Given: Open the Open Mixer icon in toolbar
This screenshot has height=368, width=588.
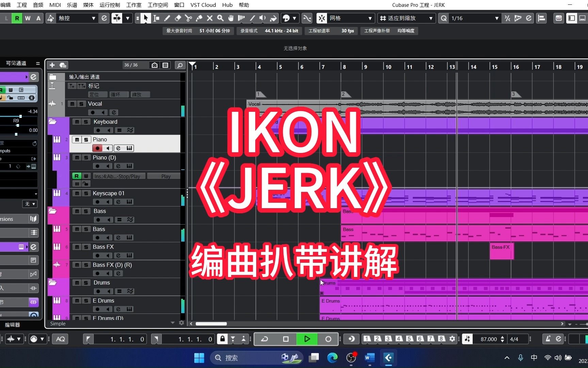Looking at the screenshot, I should pos(559,18).
